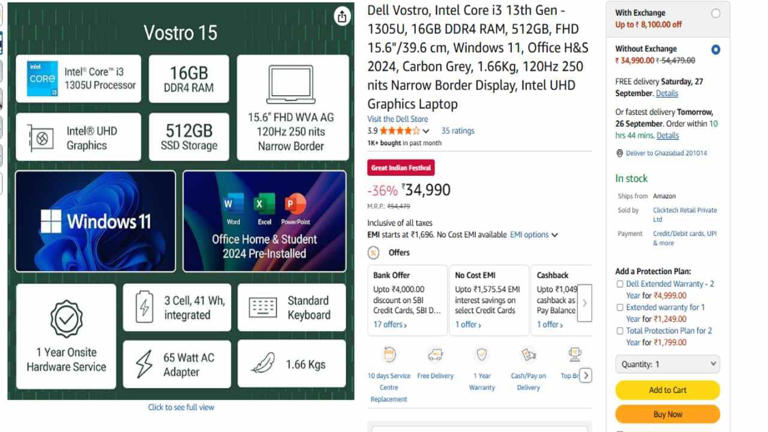Open the Quantity dropdown

pos(668,364)
